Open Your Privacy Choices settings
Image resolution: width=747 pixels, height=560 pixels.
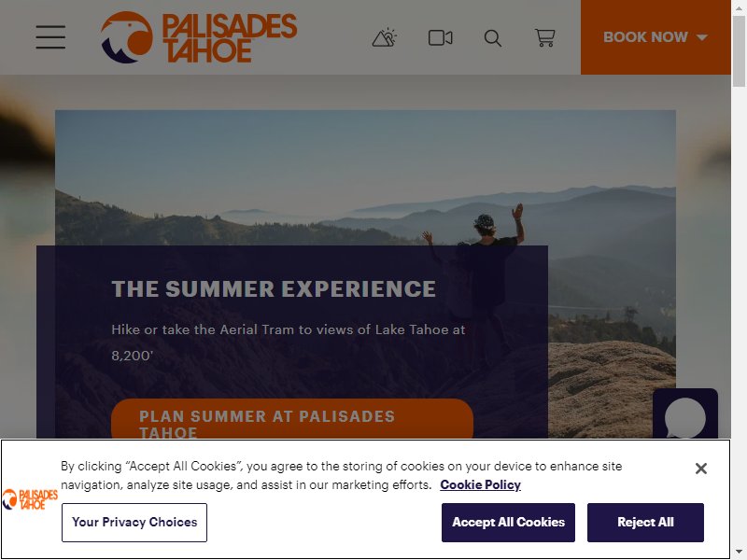click(134, 523)
